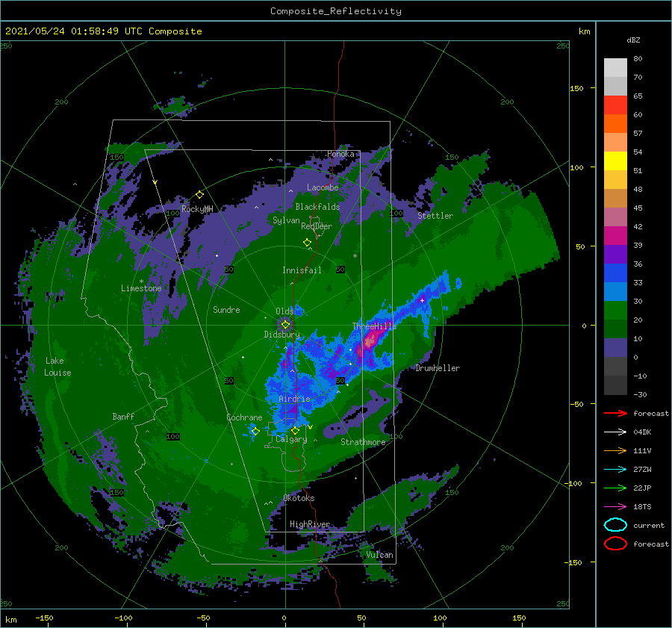The image size is (672, 628).
Task: Click the Didsbury city label
Action: click(281, 335)
